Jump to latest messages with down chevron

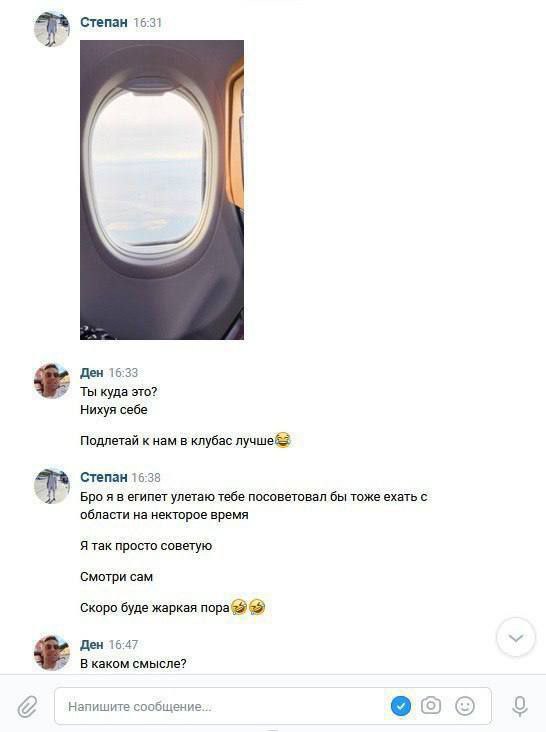coord(516,638)
